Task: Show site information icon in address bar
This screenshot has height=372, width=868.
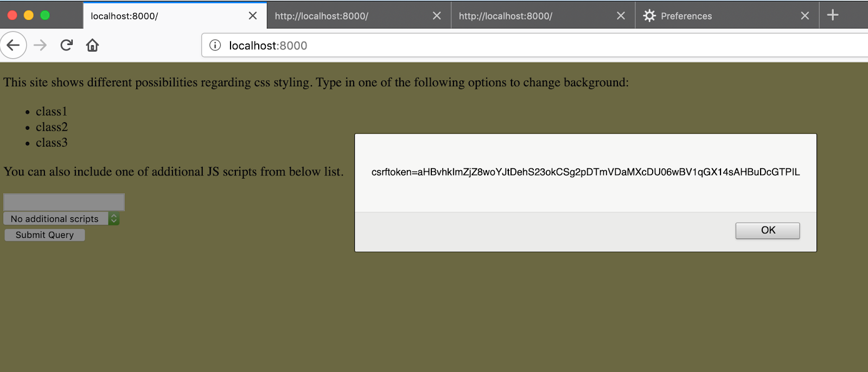Action: coord(215,45)
